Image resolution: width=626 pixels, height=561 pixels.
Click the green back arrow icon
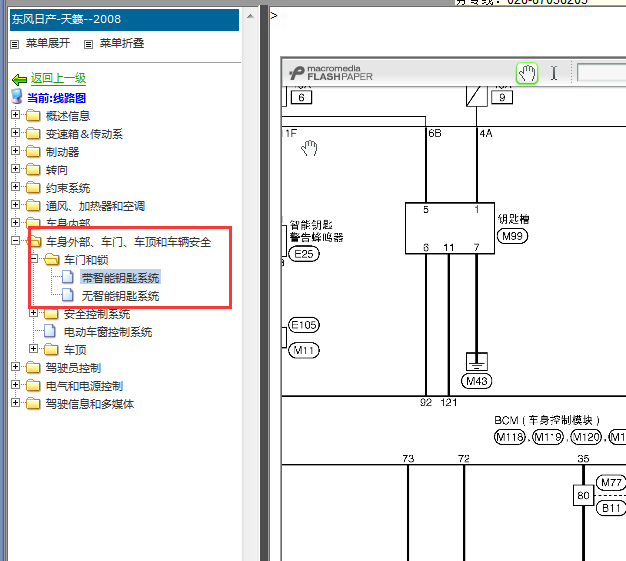click(x=19, y=79)
